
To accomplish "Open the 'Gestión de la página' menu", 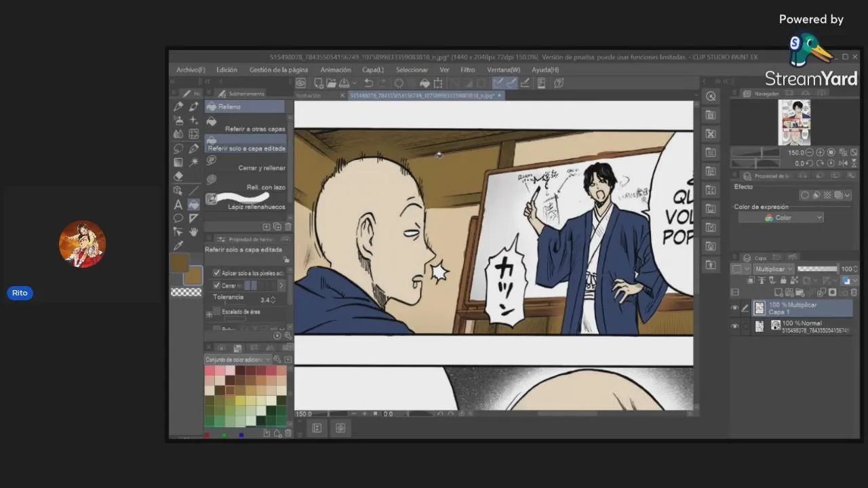I will pos(279,70).
